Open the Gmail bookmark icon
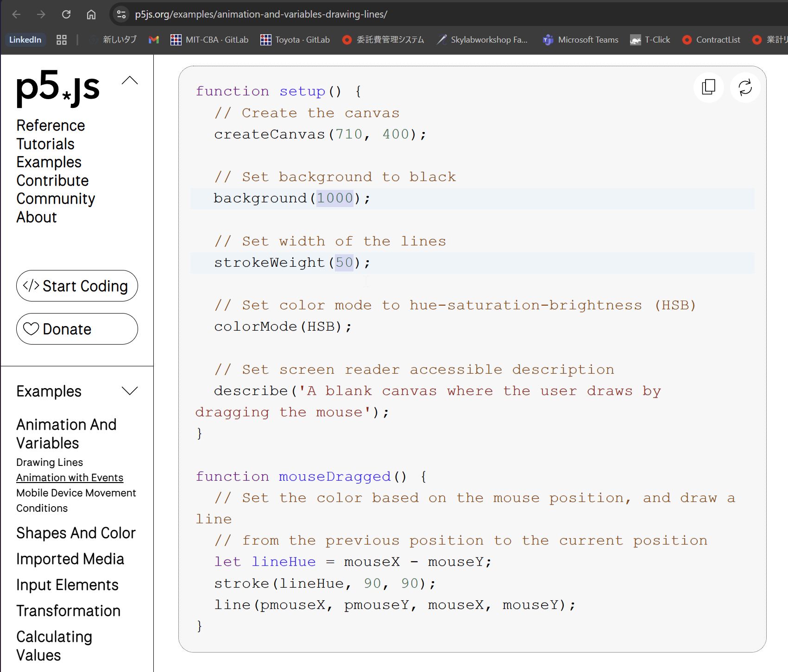This screenshot has height=672, width=788. coord(154,40)
